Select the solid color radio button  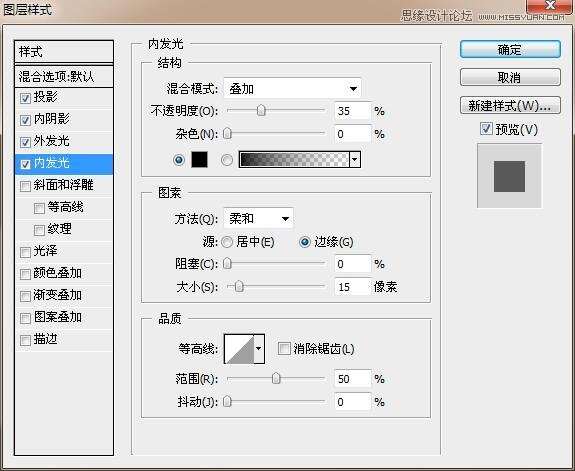click(x=179, y=160)
